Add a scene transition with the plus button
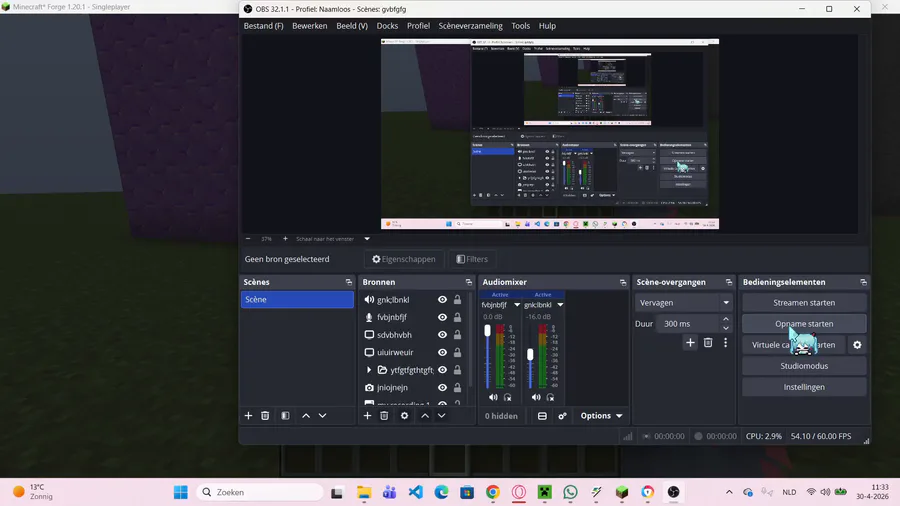Viewport: 900px width, 506px height. 690,342
